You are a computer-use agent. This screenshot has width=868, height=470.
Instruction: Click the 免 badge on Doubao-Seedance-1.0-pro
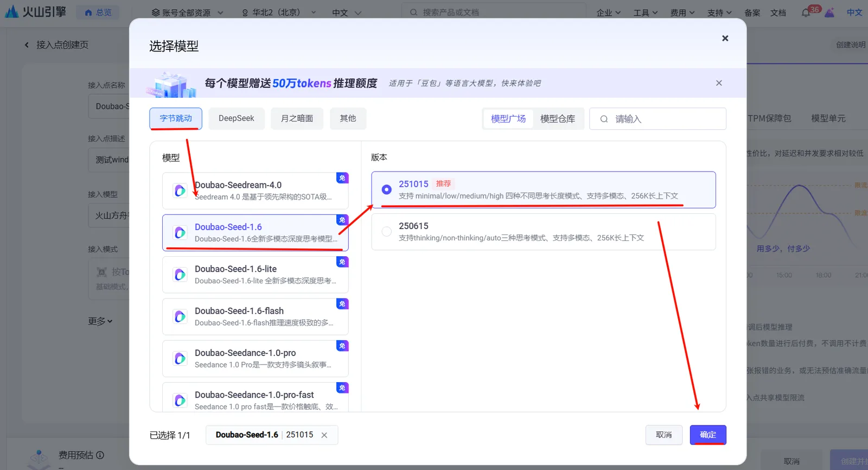(342, 346)
